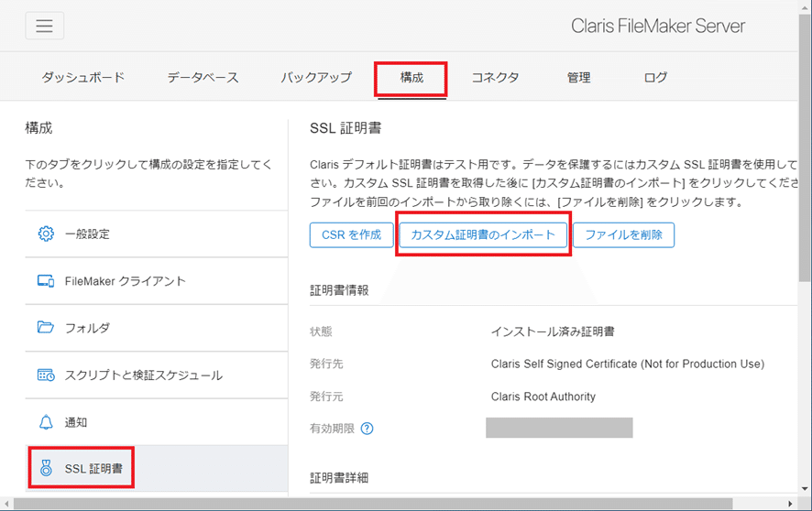Click the 証明書詳細 section heading
The width and height of the screenshot is (812, 511).
point(339,478)
